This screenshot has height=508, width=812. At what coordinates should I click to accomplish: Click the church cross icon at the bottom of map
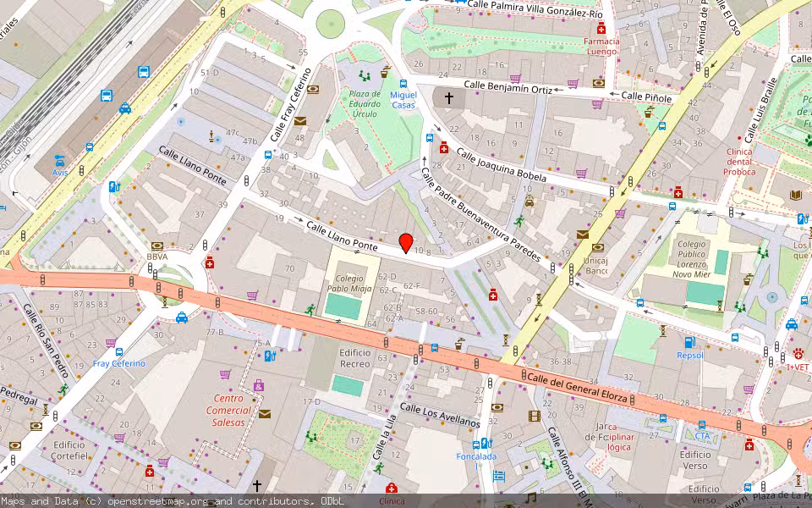[257, 486]
